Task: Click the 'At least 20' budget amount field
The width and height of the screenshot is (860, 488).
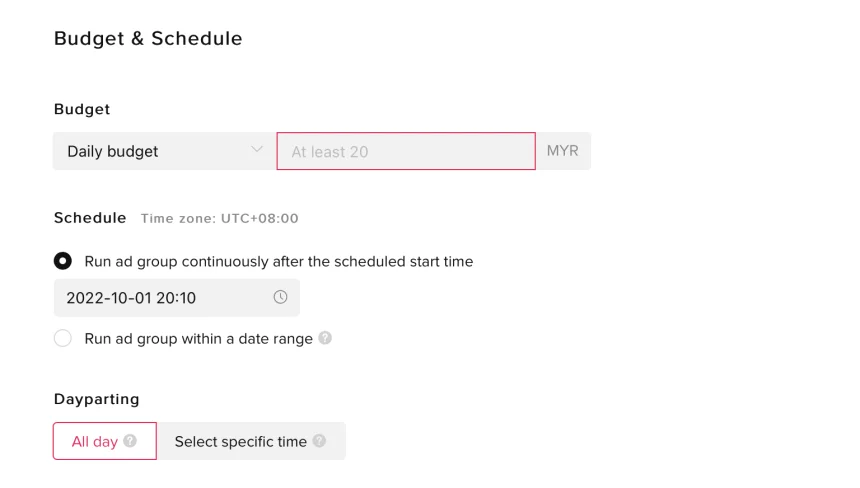Action: [x=405, y=152]
